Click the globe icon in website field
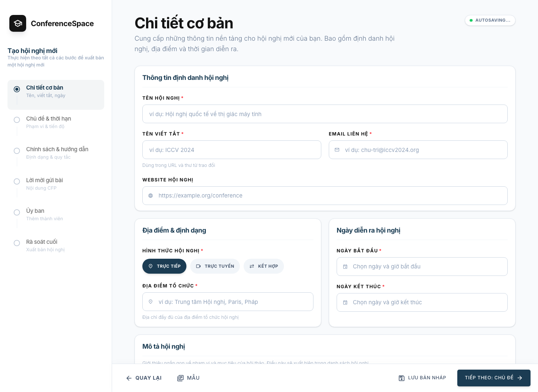 tap(151, 196)
